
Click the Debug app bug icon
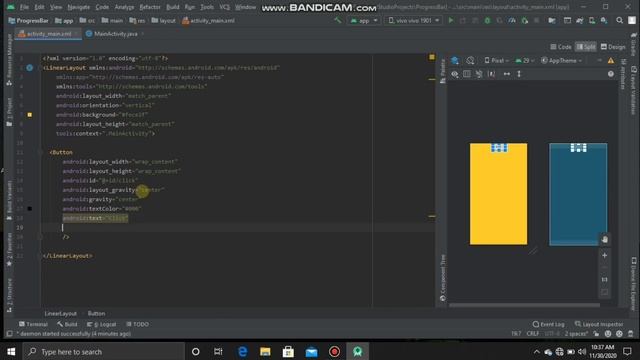click(x=487, y=20)
